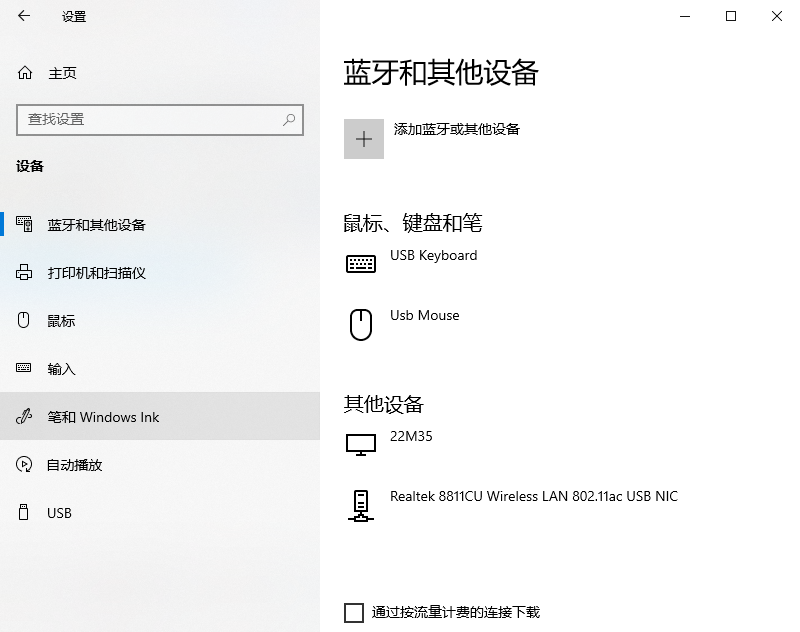
Task: Open 输入 settings via the keyboard icon
Action: 24,368
